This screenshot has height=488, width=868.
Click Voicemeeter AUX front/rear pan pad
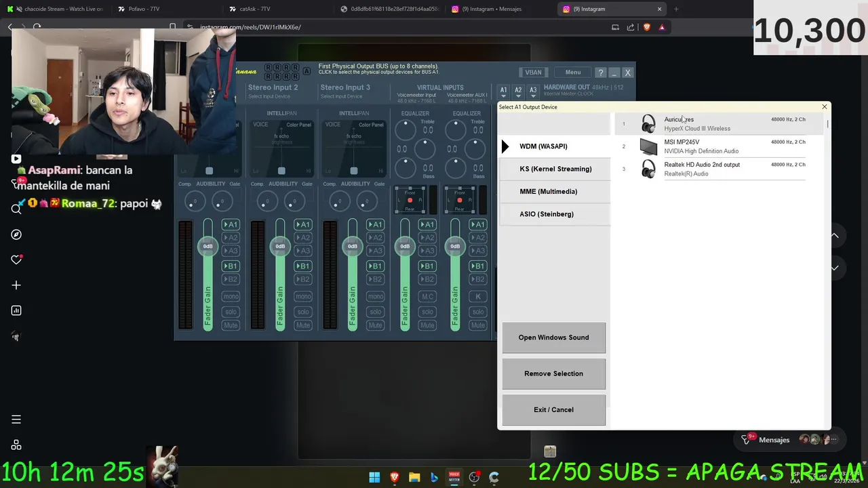coord(459,200)
